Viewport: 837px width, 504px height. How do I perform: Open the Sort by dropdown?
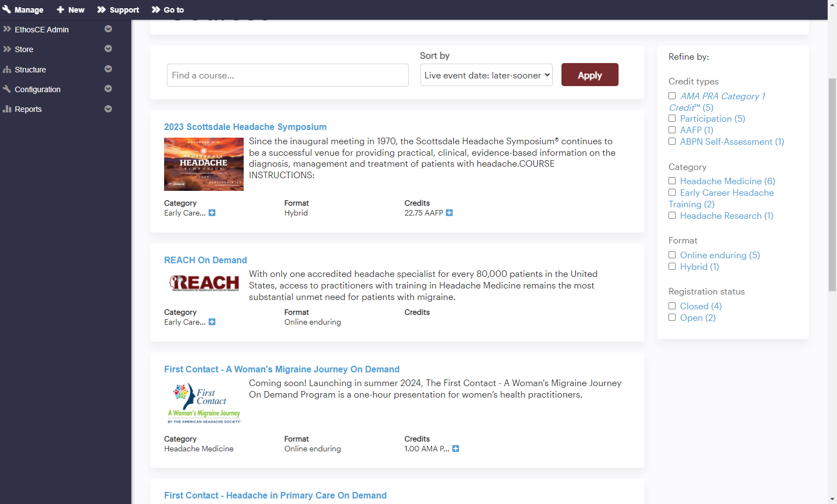486,75
